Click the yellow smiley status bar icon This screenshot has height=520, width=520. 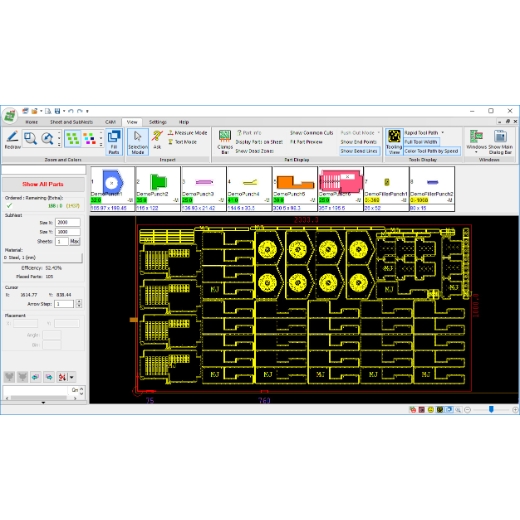click(x=431, y=410)
